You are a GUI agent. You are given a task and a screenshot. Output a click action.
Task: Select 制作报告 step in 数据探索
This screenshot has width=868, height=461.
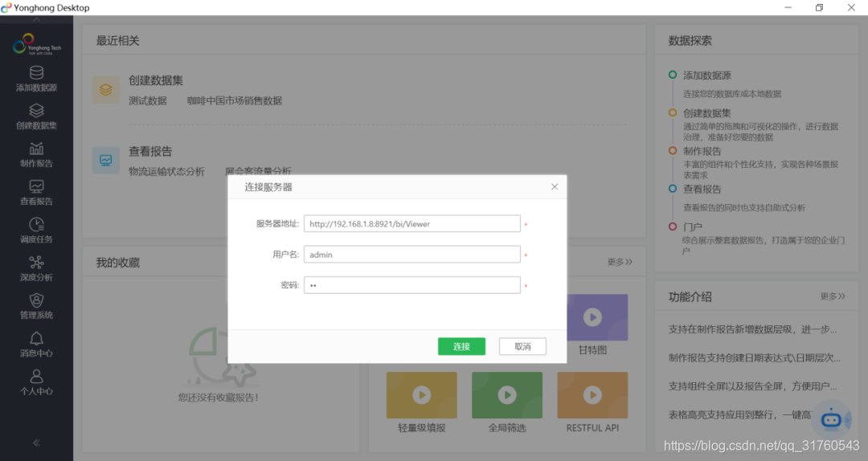click(702, 151)
